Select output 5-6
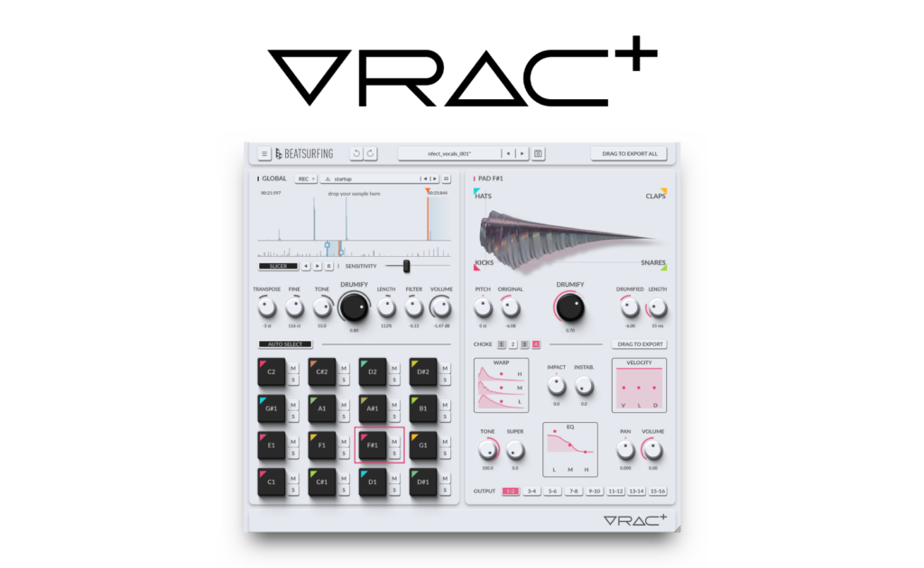 tap(552, 491)
